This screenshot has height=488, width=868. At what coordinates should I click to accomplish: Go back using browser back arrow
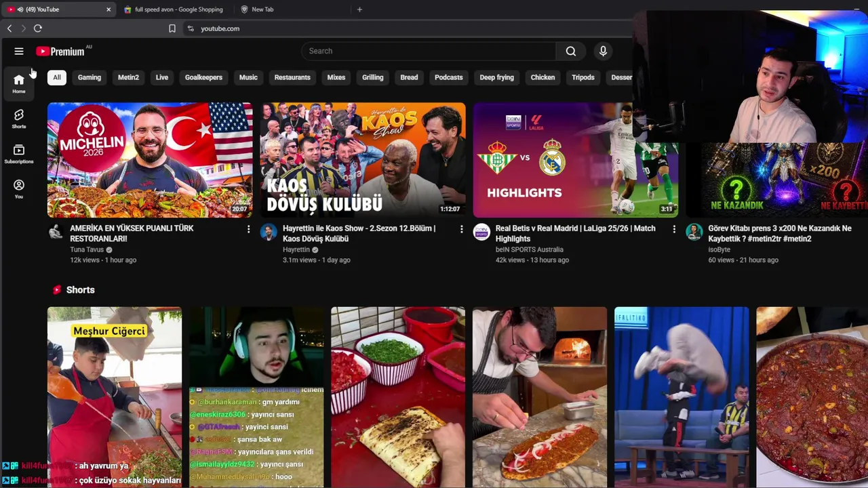(x=9, y=28)
